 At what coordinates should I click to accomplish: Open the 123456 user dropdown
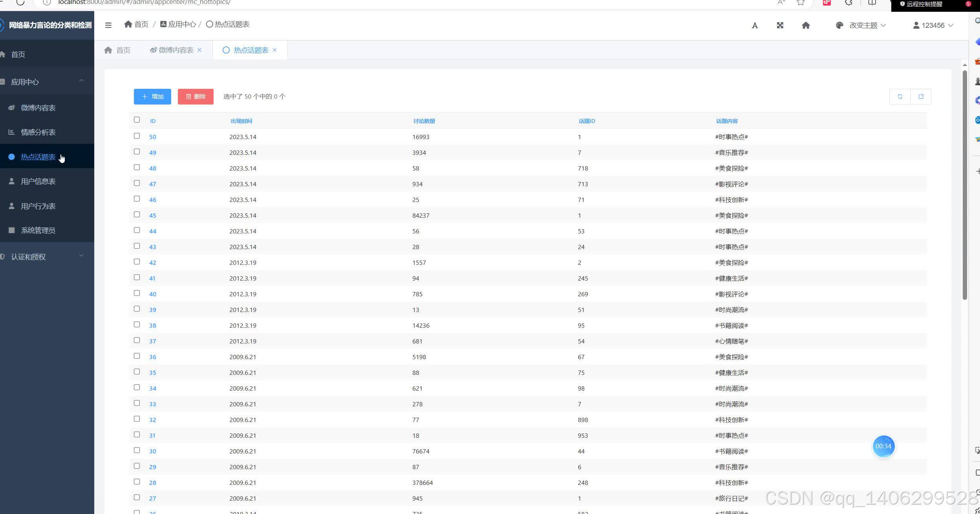(933, 25)
